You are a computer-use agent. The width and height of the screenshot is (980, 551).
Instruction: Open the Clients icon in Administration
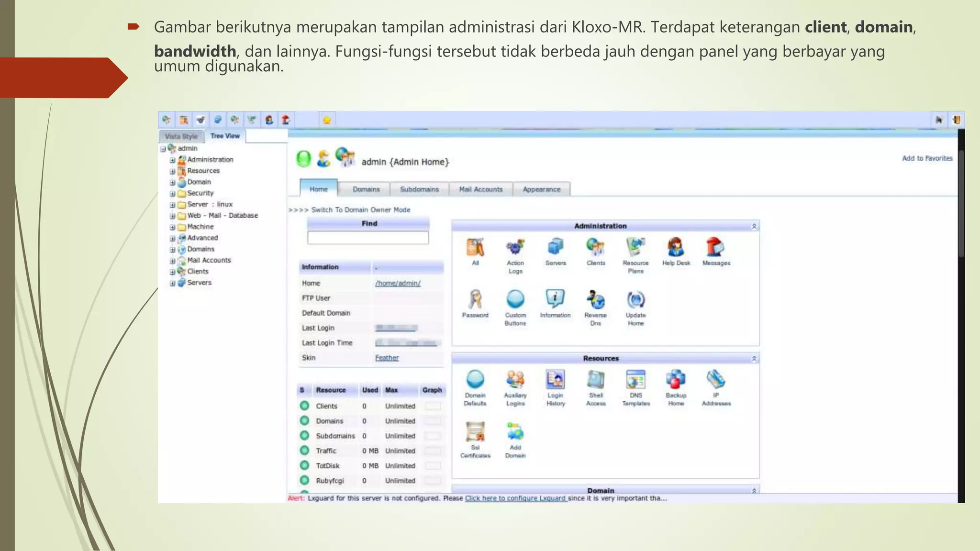coord(596,247)
